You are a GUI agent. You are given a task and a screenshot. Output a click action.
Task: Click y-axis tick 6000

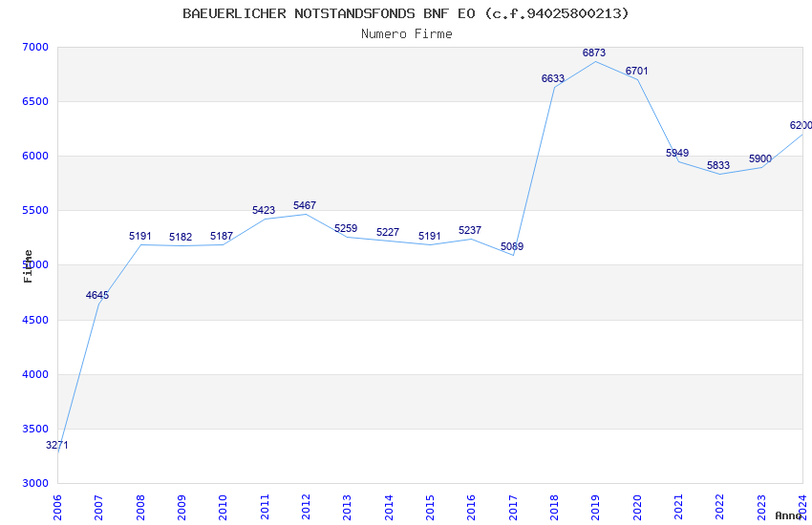pos(35,157)
